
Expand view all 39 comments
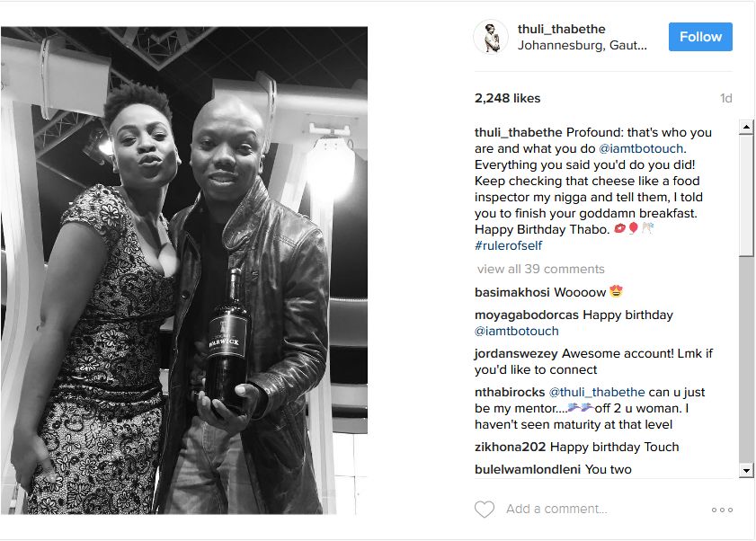coord(540,269)
